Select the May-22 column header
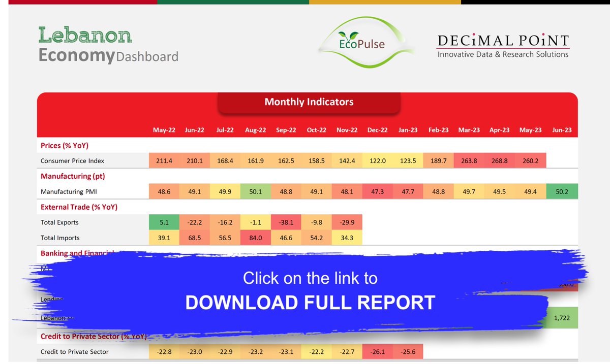This screenshot has height=364, width=610. point(164,130)
